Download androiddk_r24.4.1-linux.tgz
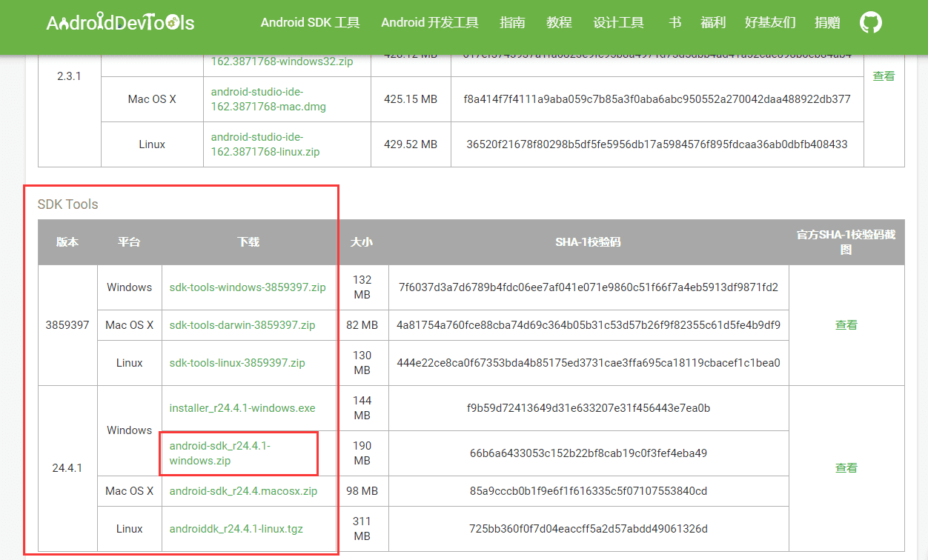Screen dimensions: 928x560 (236, 529)
